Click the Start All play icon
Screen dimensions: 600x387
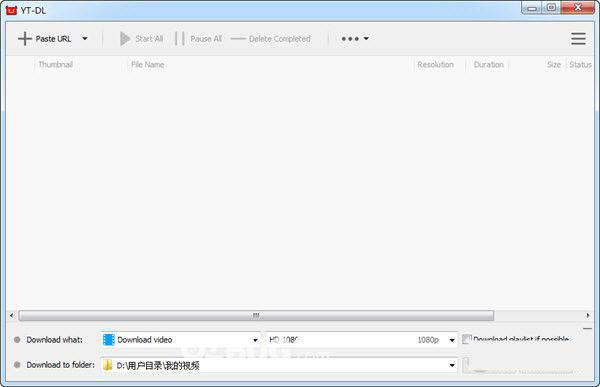[125, 39]
